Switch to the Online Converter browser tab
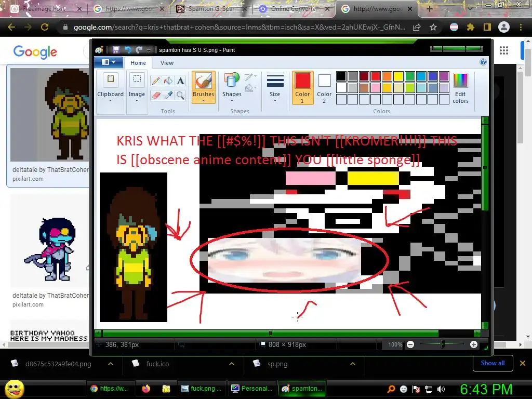Image resolution: width=532 pixels, height=399 pixels. 294,9
